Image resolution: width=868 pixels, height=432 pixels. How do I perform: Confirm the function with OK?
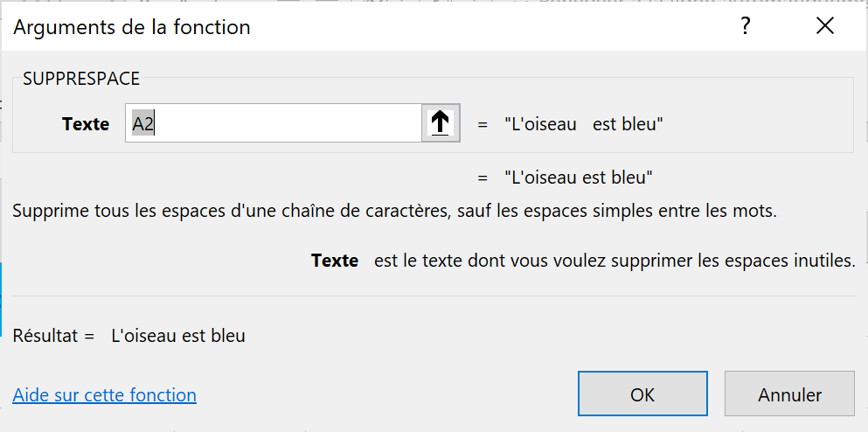click(x=642, y=394)
